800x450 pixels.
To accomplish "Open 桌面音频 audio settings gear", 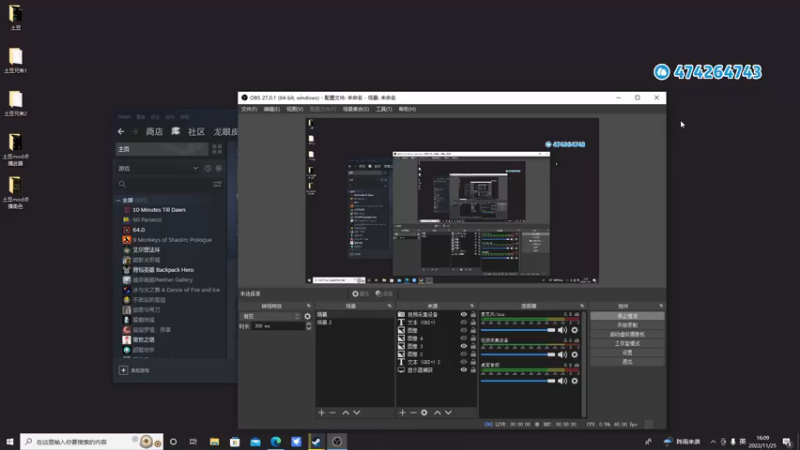I will click(575, 381).
